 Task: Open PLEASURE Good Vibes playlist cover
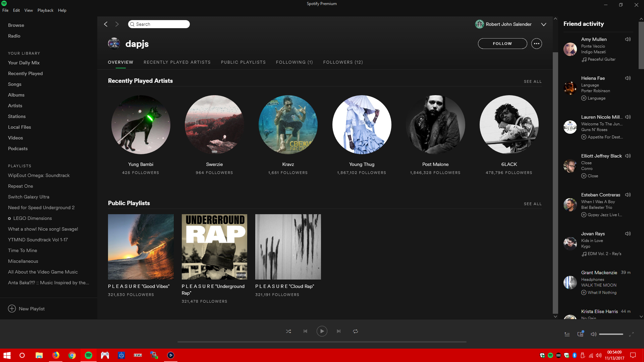(x=141, y=247)
